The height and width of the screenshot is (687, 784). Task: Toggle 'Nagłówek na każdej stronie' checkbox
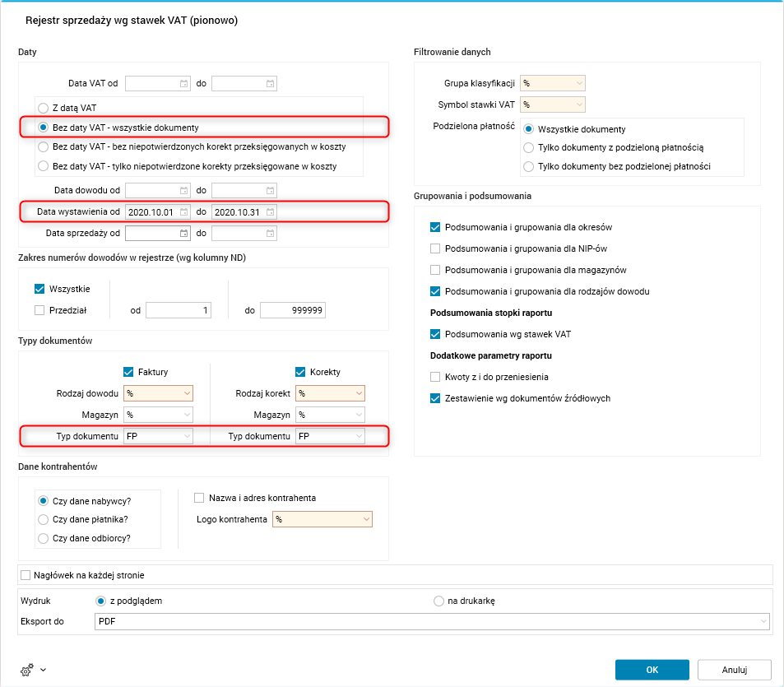coord(26,574)
